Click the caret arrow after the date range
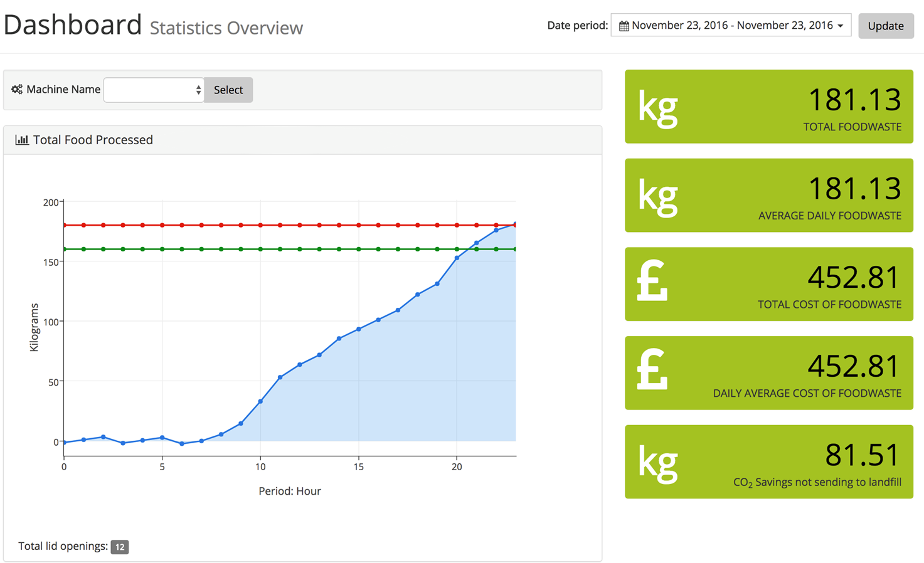 pos(841,26)
